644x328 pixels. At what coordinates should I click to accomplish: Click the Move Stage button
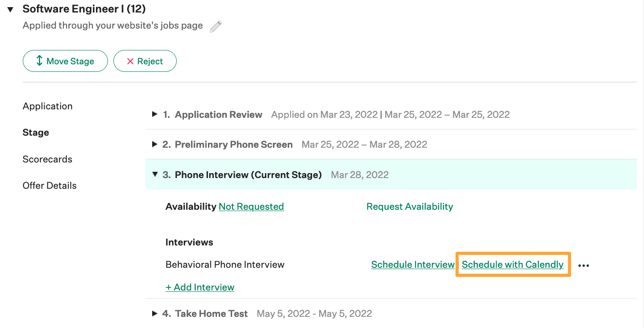click(x=65, y=61)
